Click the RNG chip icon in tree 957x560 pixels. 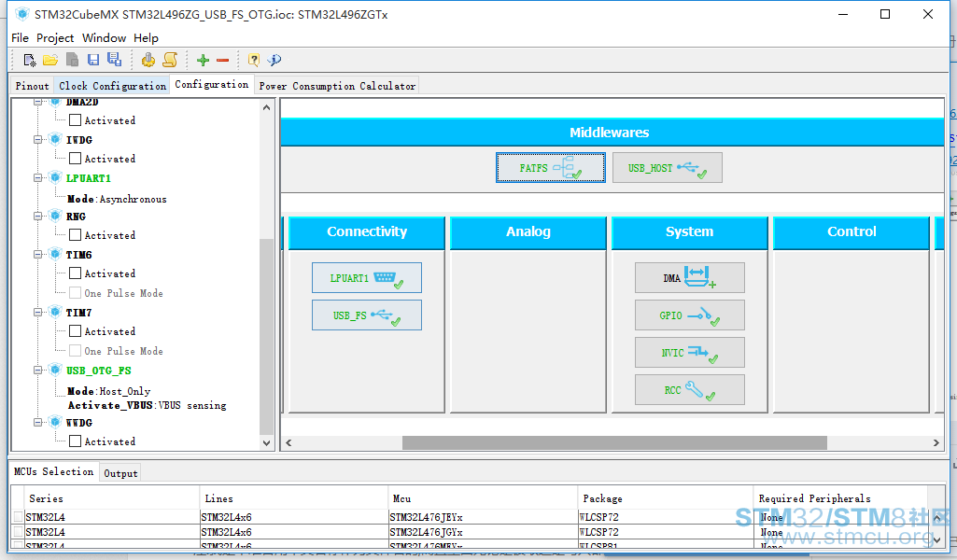click(x=55, y=216)
